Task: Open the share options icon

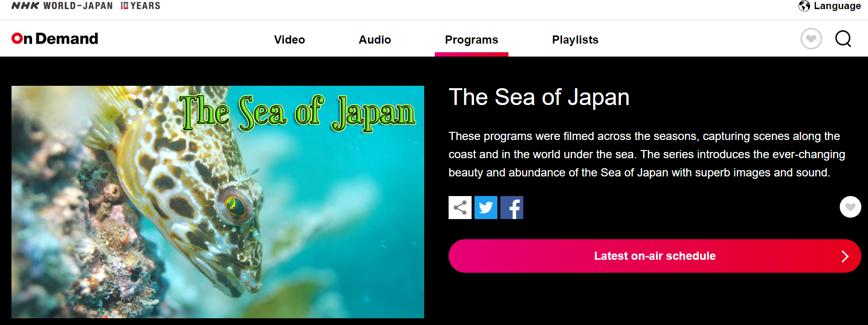Action: tap(460, 208)
